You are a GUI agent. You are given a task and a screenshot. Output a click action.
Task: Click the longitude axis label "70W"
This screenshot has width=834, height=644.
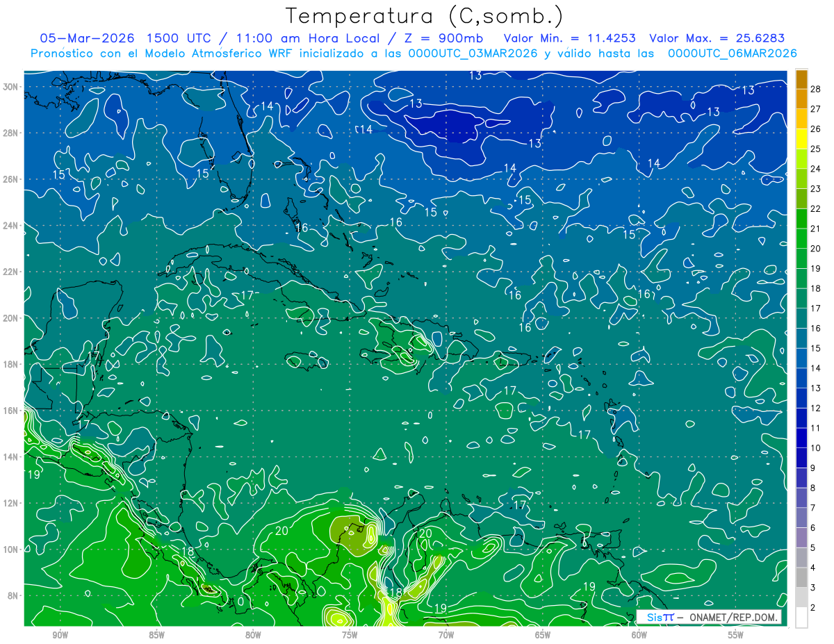tap(446, 635)
